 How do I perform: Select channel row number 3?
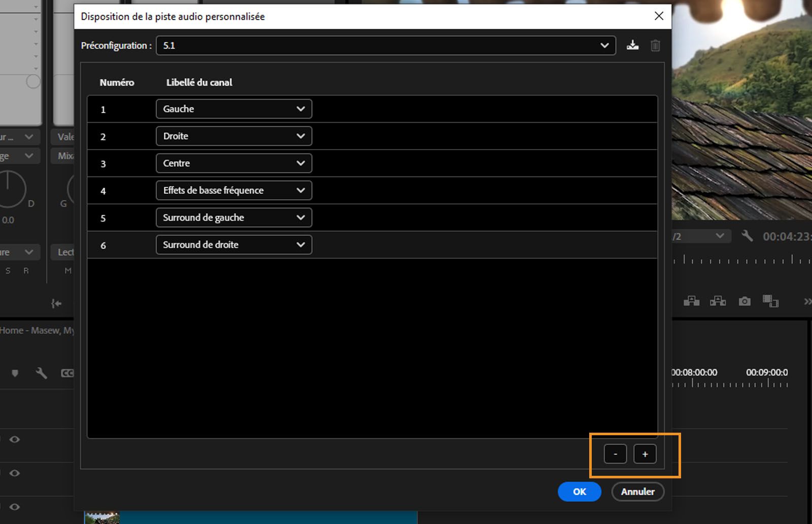[373, 163]
